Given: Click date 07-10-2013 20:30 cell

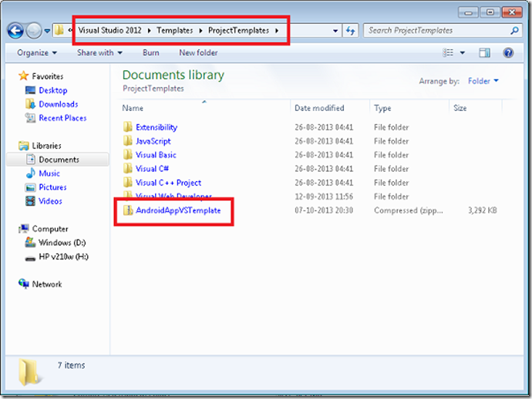Looking at the screenshot, I should 324,210.
